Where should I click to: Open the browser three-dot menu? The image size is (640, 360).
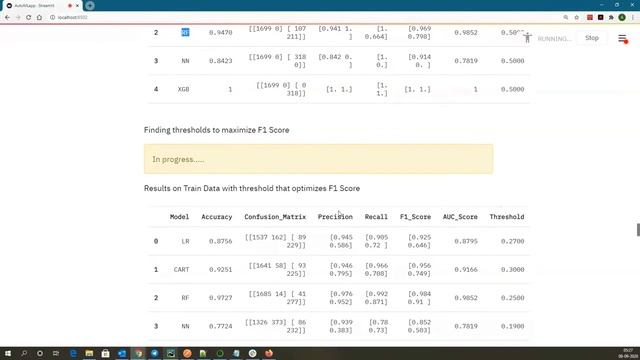tap(633, 18)
